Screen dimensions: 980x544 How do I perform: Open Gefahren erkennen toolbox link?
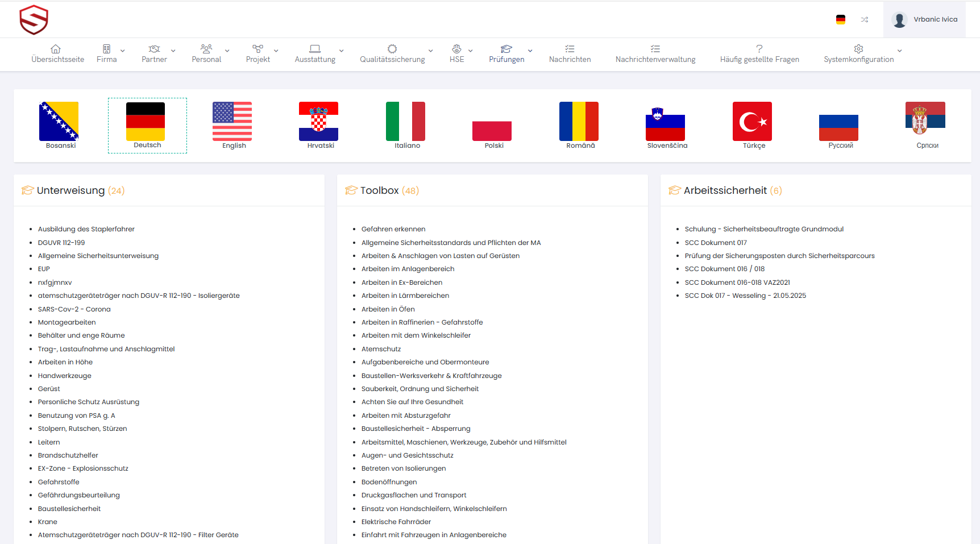(393, 229)
